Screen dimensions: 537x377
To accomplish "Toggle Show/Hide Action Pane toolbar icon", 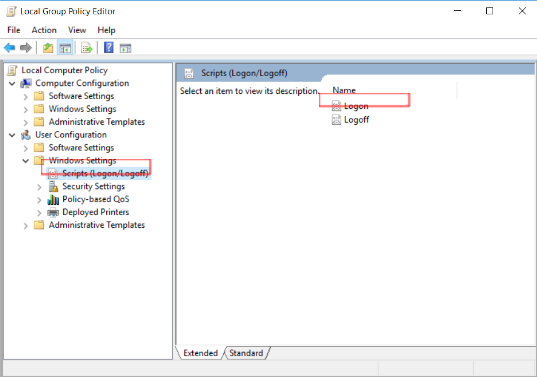I will tap(125, 48).
